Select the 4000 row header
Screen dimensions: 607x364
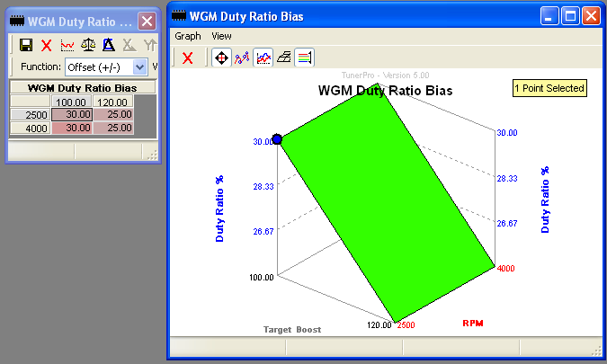point(31,129)
